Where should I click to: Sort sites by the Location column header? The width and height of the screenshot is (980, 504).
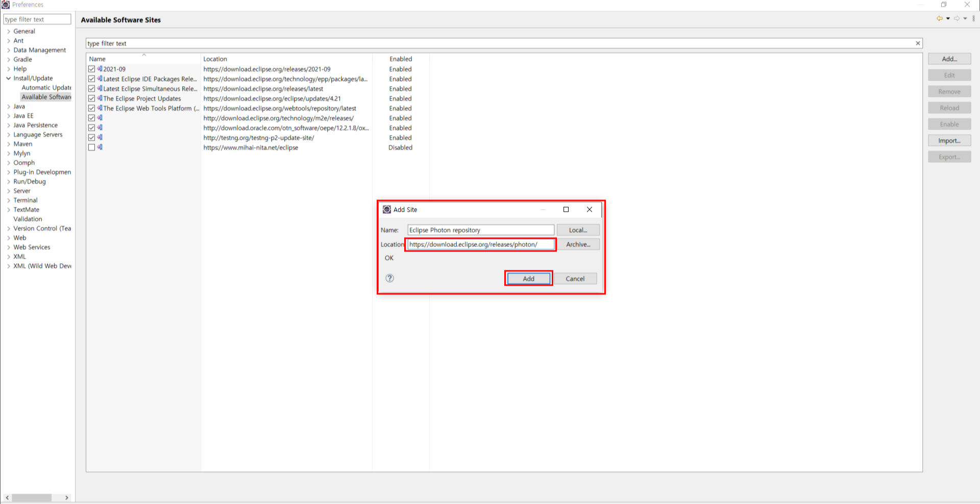[286, 59]
